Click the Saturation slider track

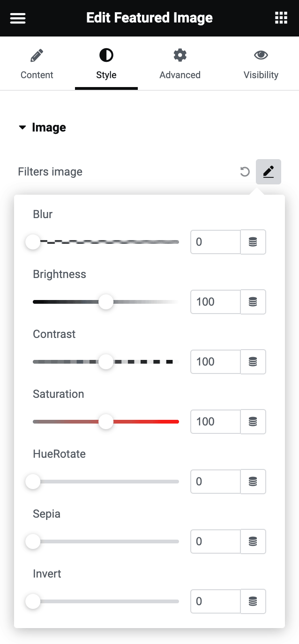pos(145,422)
